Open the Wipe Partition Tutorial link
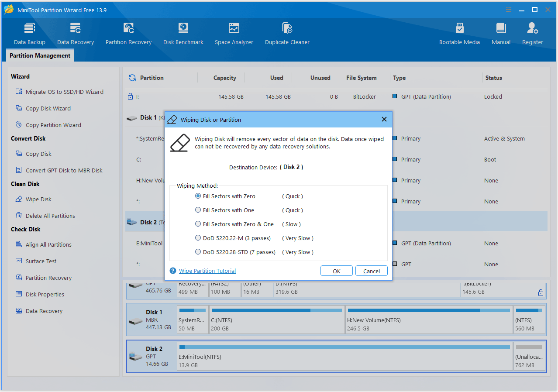 207,271
